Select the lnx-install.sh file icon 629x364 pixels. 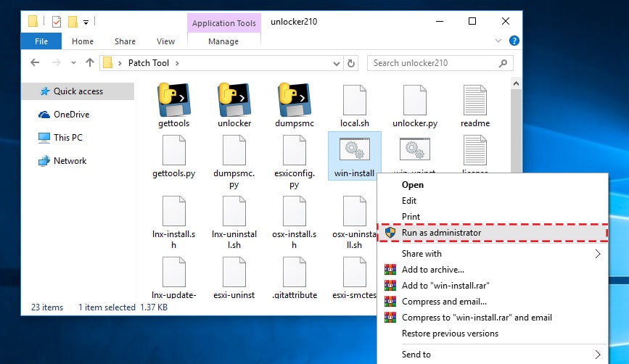pyautogui.click(x=173, y=211)
